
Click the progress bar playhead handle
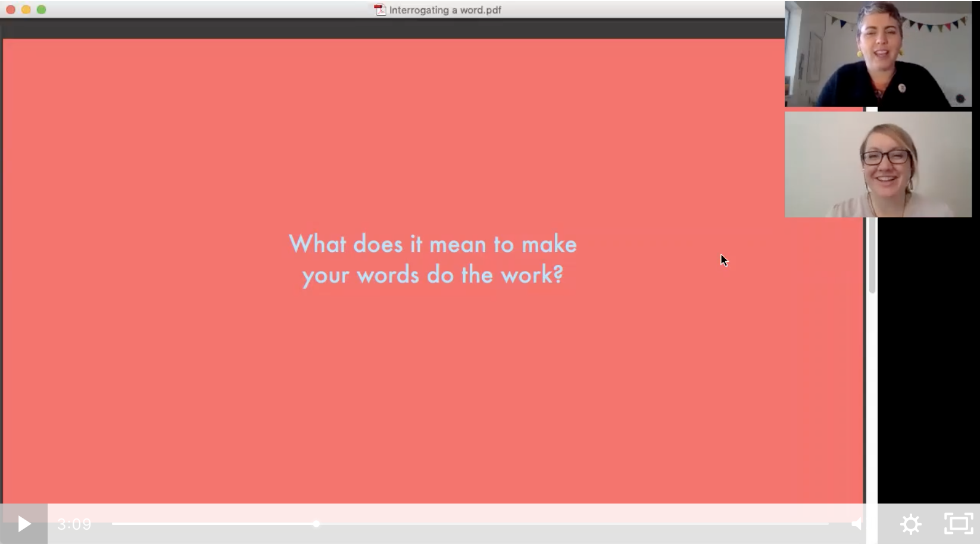(316, 524)
